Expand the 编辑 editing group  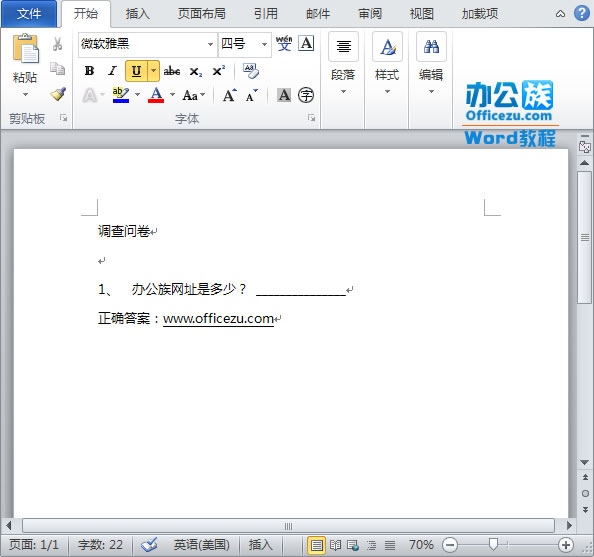tap(431, 92)
